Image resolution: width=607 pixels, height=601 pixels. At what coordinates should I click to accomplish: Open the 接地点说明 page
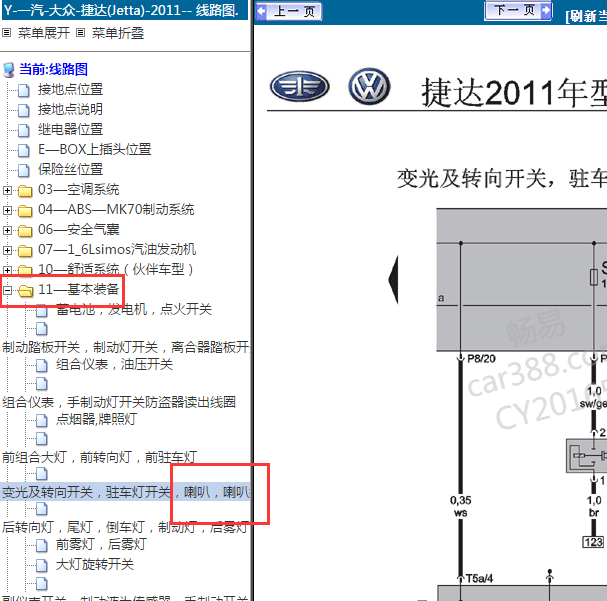[x=70, y=109]
